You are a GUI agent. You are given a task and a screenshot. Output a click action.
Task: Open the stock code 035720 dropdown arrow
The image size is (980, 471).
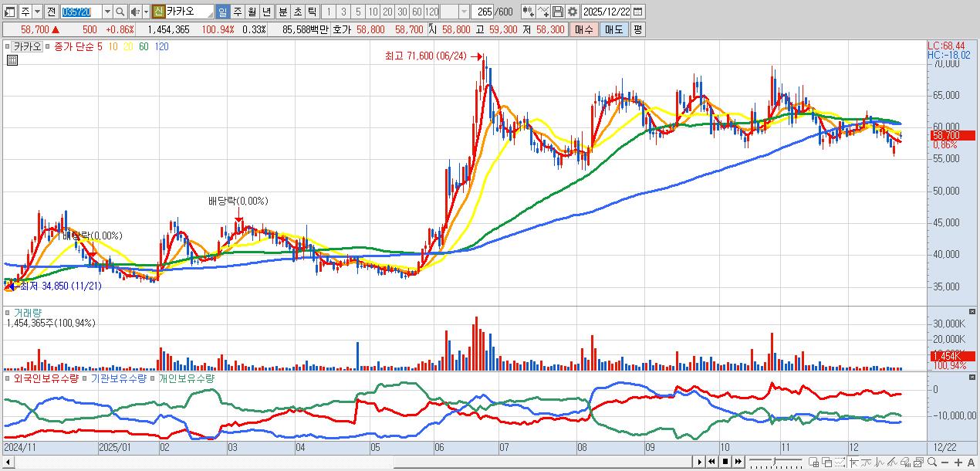point(106,12)
